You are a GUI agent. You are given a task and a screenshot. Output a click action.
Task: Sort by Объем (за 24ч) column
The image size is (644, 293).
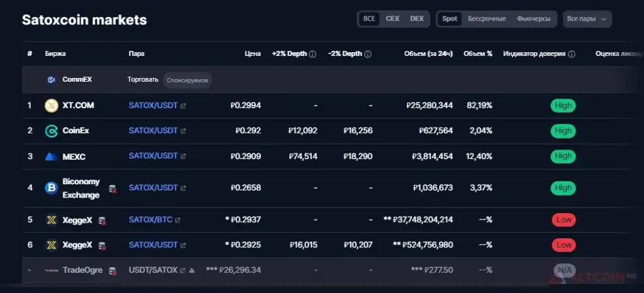428,53
